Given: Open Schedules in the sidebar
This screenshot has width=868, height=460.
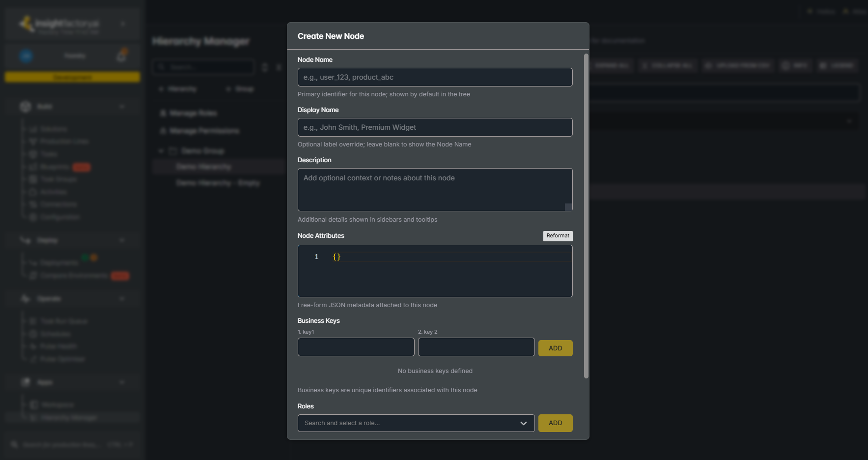Looking at the screenshot, I should (x=50, y=334).
